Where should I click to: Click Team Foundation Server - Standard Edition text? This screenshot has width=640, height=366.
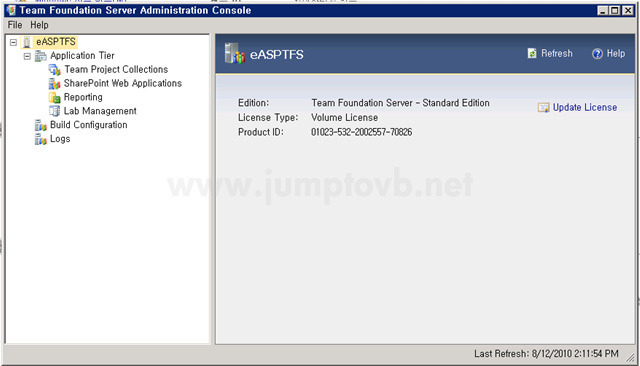click(x=400, y=103)
